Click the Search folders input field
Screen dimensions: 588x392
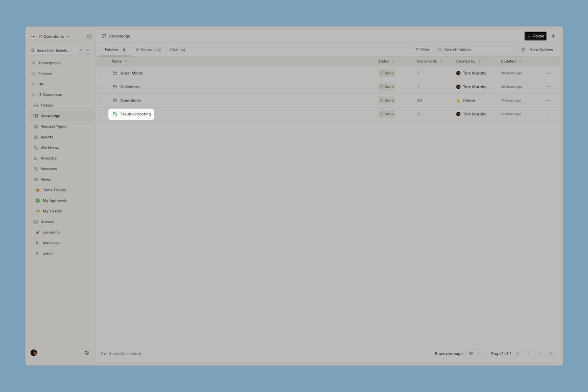point(478,50)
